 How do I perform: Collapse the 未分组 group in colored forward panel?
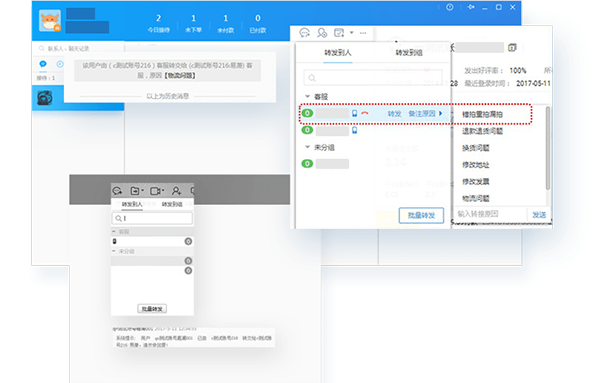coord(307,147)
